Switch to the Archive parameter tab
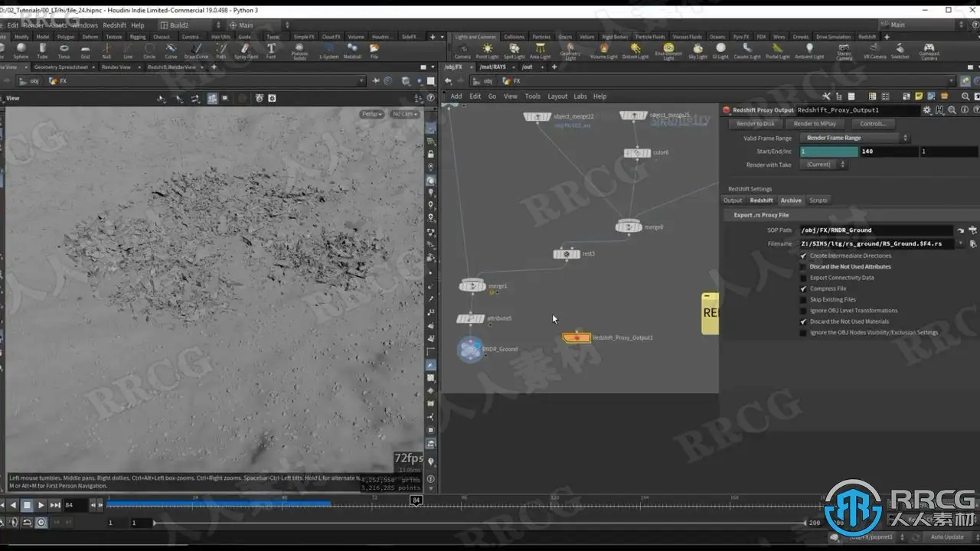The image size is (980, 551). [791, 201]
